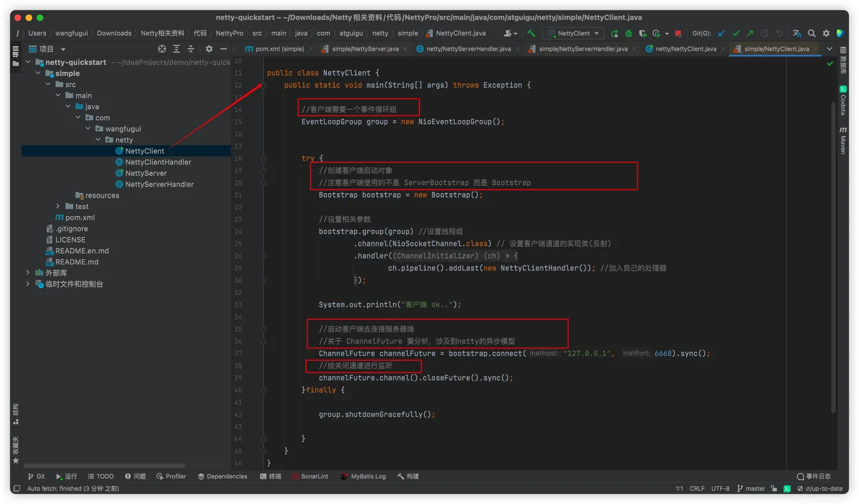Collapse the netty-quickstart root node
The height and width of the screenshot is (504, 859).
[x=28, y=62]
